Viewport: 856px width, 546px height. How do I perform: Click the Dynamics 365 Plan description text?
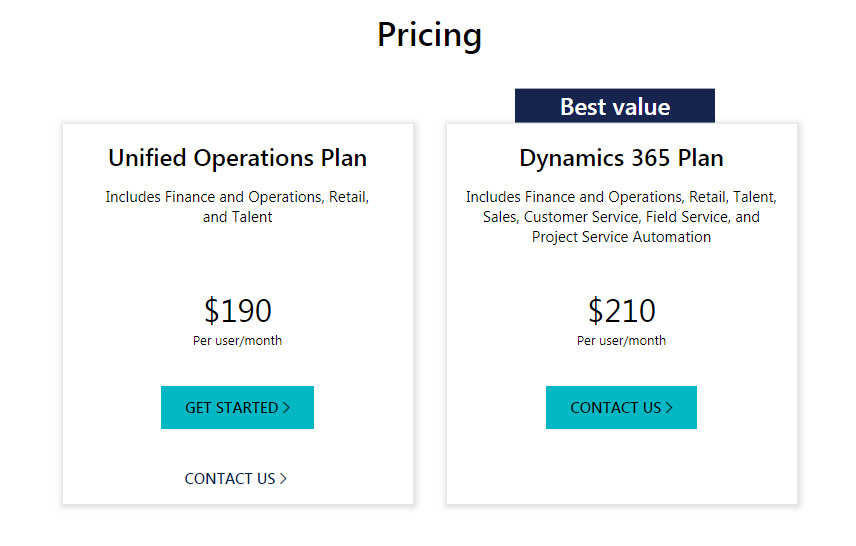(621, 217)
